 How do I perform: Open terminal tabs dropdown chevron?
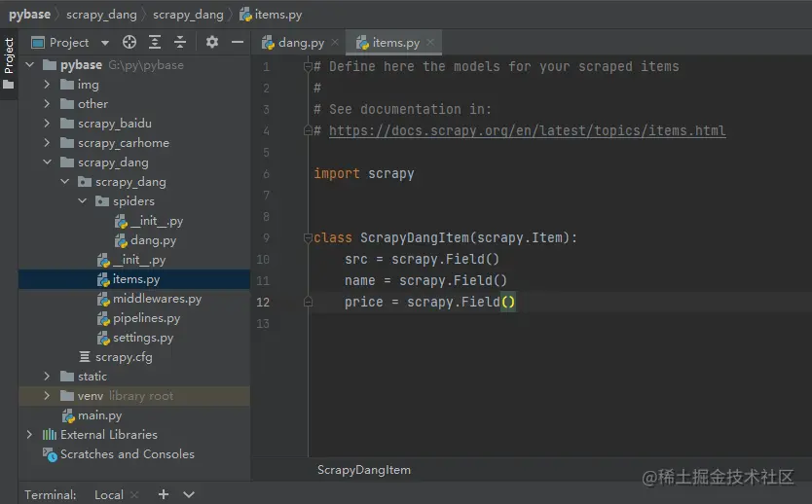189,494
